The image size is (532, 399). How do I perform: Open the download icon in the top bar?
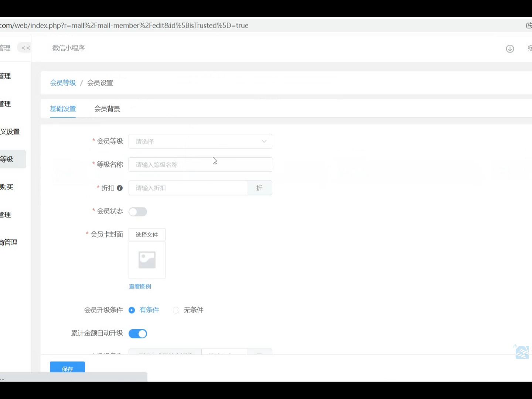point(510,48)
